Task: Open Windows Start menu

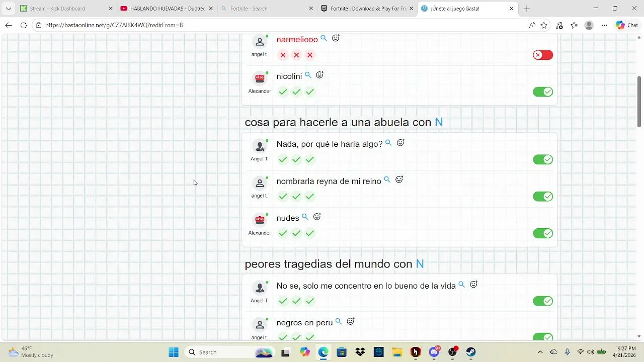Action: tap(174, 352)
